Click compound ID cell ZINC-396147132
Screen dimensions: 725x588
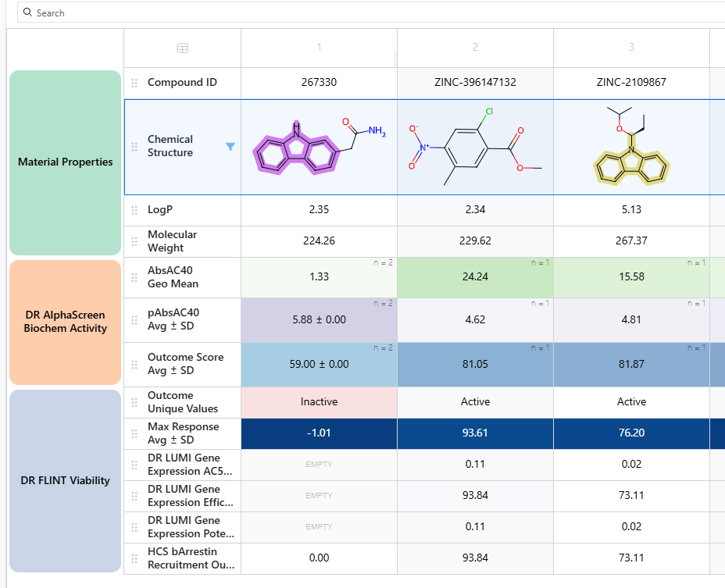pos(475,82)
